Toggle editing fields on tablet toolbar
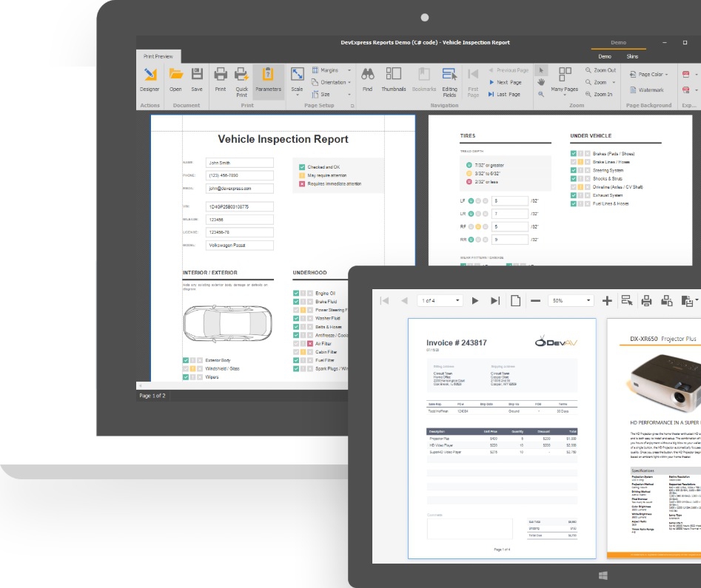 tap(627, 301)
